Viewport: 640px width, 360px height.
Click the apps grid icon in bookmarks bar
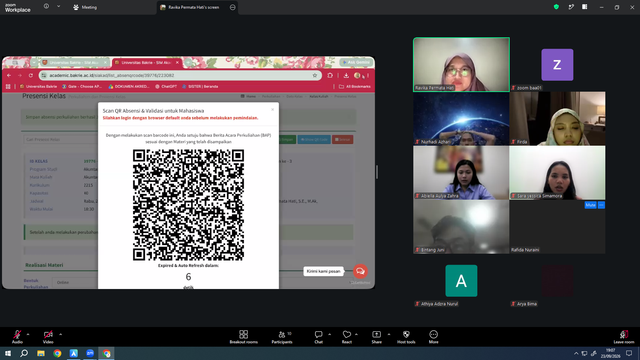(x=8, y=87)
